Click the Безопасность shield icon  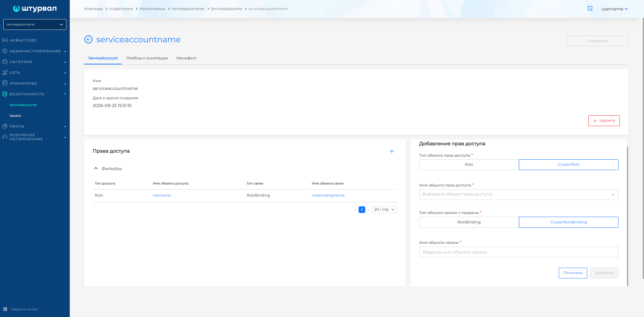tap(5, 94)
